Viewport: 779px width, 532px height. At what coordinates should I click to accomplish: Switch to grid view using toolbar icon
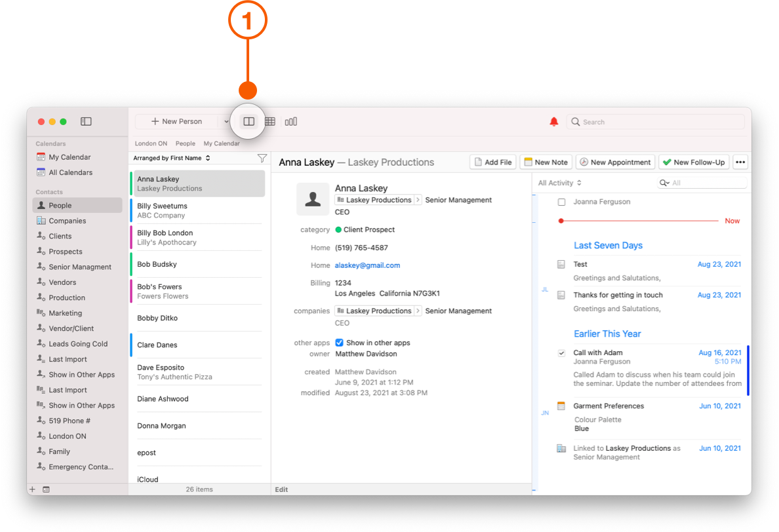pyautogui.click(x=270, y=121)
